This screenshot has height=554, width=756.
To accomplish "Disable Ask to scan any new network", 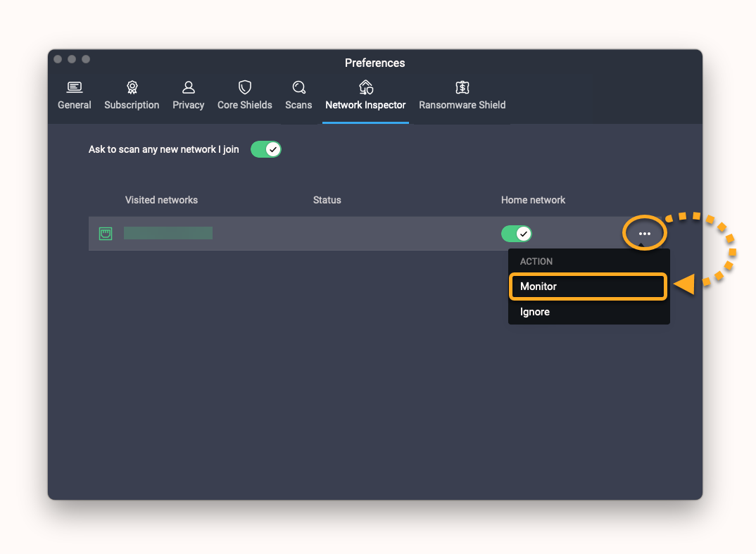I will pyautogui.click(x=266, y=149).
